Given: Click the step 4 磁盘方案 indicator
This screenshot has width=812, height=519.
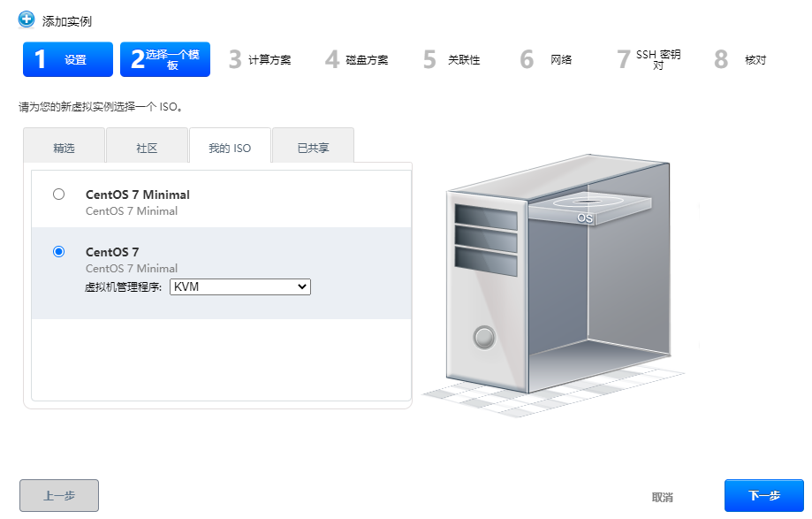Looking at the screenshot, I should 357,59.
